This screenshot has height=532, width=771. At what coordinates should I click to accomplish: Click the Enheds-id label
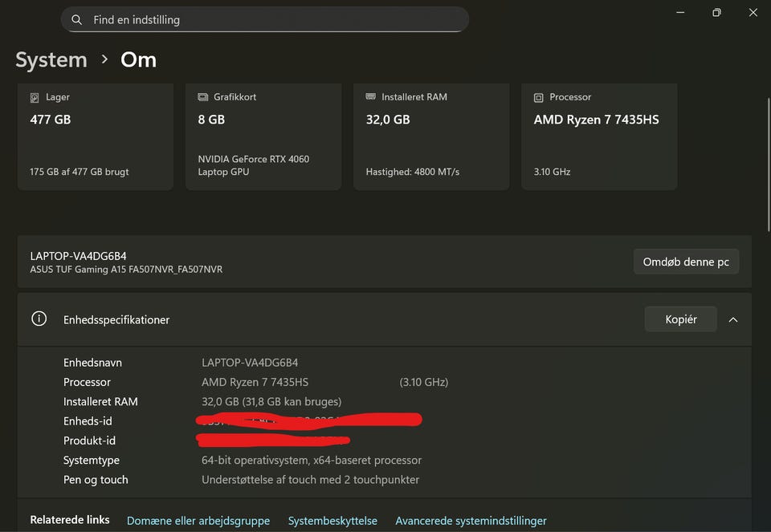point(88,421)
